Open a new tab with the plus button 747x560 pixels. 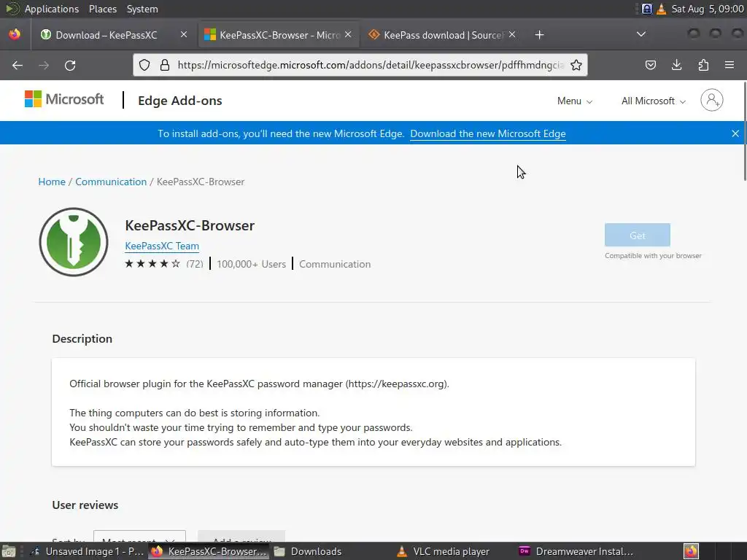[539, 35]
